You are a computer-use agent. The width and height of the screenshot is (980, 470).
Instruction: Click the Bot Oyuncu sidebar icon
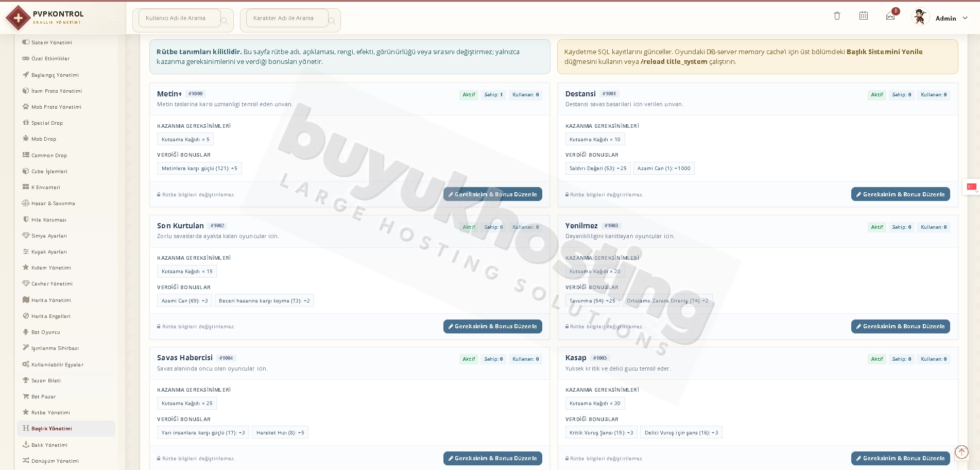(26, 332)
